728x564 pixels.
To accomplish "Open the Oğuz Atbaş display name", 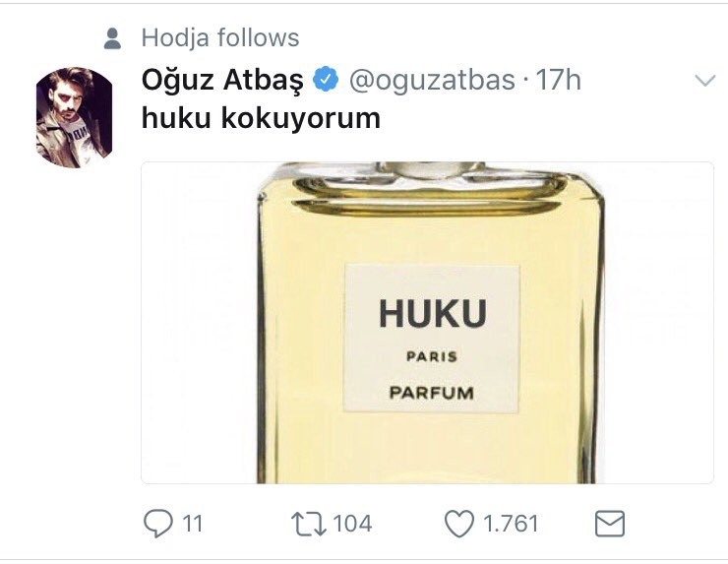I will click(222, 80).
